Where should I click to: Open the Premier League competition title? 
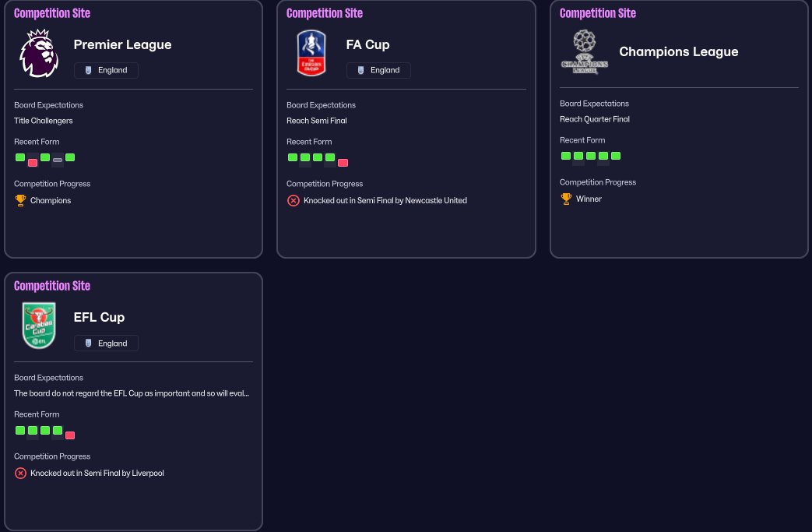coord(122,44)
